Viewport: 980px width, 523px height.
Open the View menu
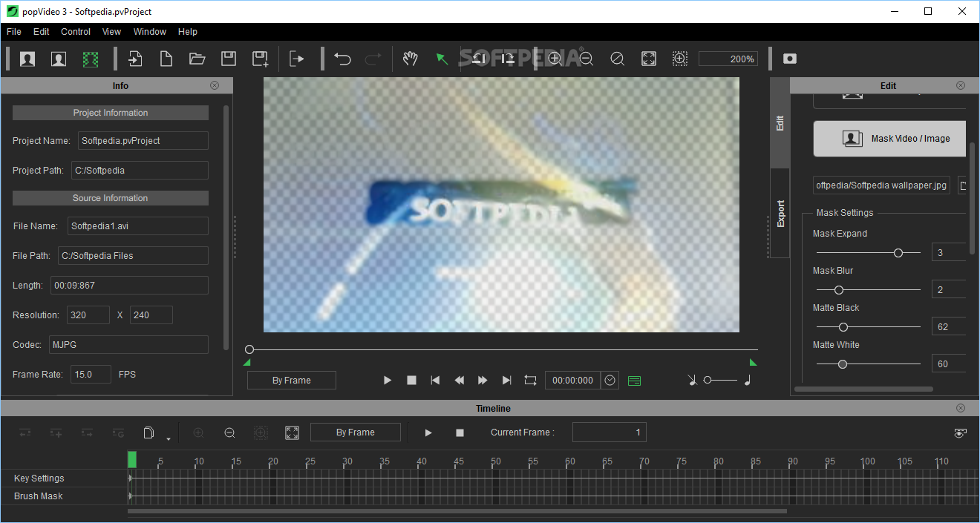point(112,32)
